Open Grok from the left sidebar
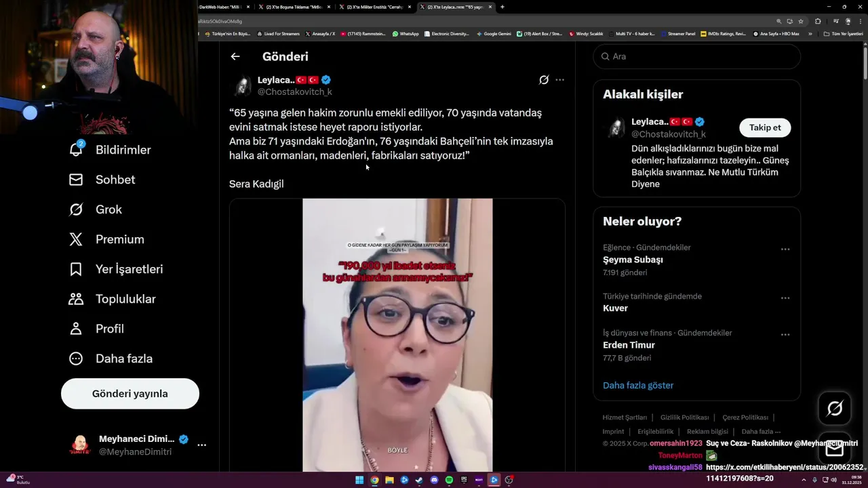 (96, 209)
